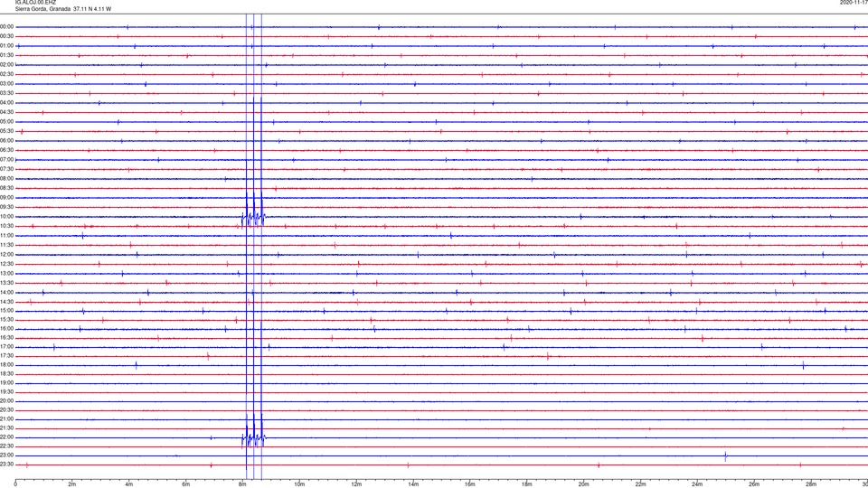Image resolution: width=868 pixels, height=488 pixels.
Task: Pick the 18m minute axis label
Action: (526, 484)
